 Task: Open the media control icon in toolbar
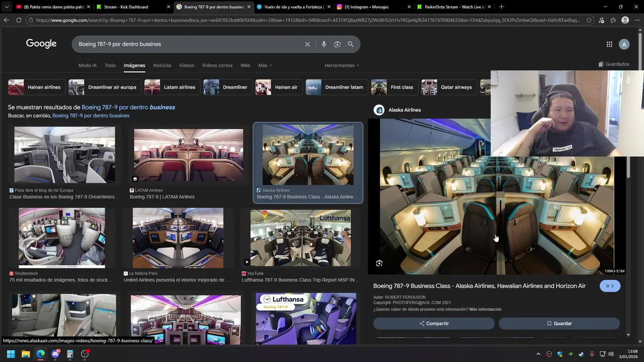(601, 20)
